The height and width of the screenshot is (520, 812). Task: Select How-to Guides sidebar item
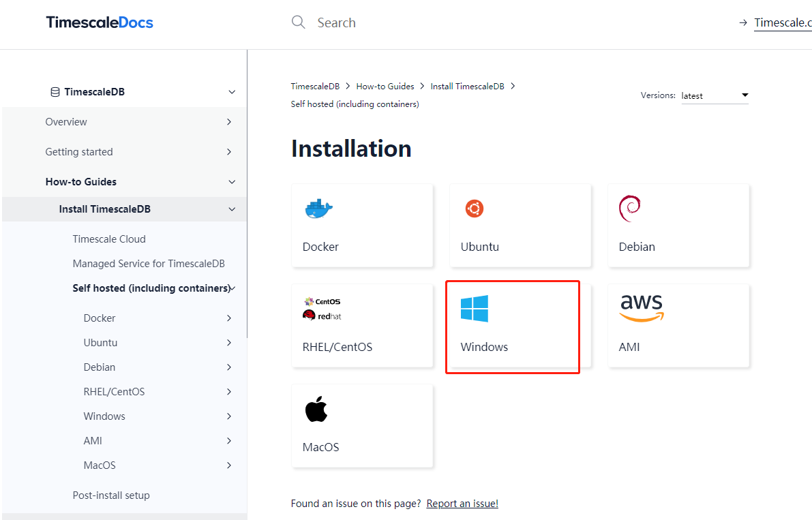(x=80, y=182)
